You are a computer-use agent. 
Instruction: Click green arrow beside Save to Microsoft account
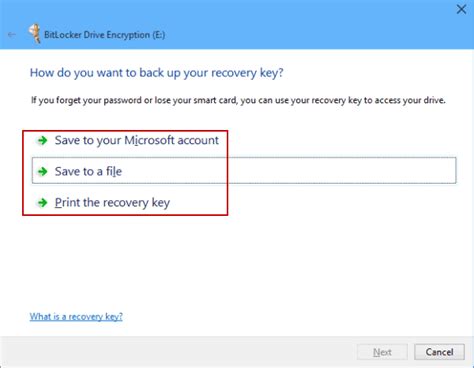click(x=42, y=141)
